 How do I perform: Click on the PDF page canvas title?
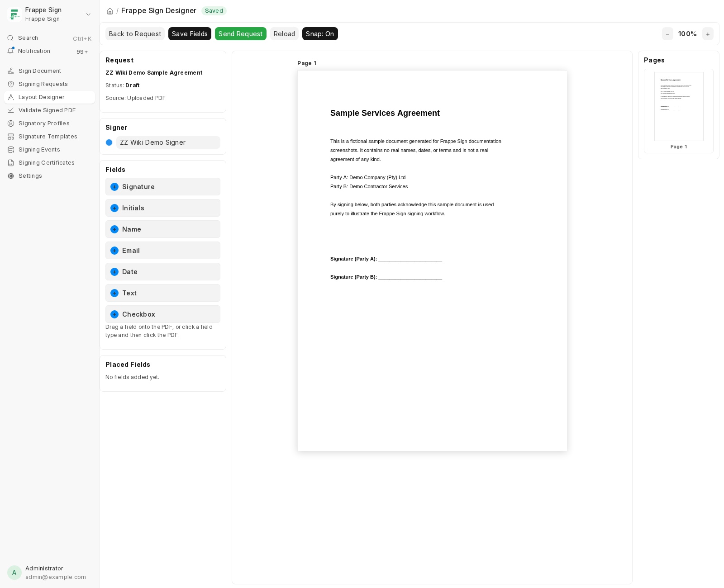pos(385,113)
